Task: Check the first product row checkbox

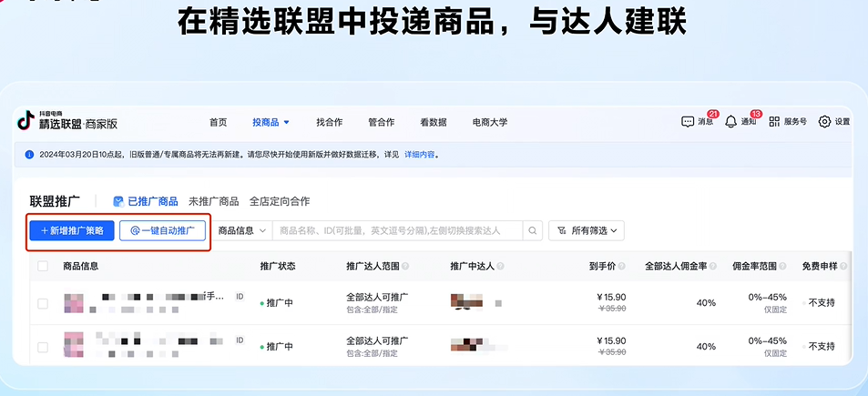Action: pyautogui.click(x=43, y=303)
